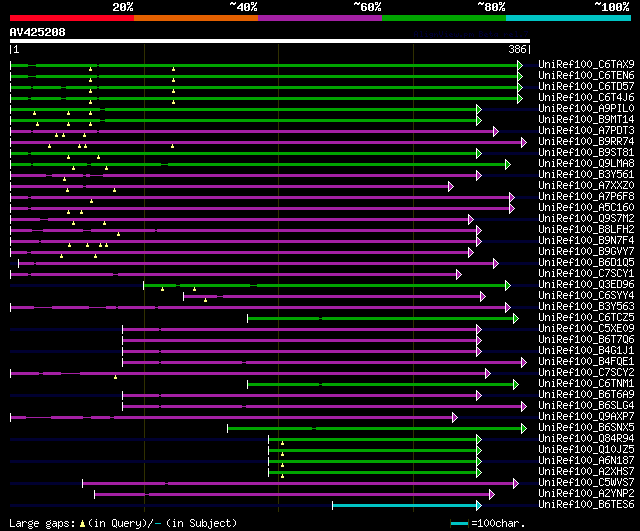640x531 pixels.
Task: Click the cyan ~100% identity swatch
Action: click(569, 18)
